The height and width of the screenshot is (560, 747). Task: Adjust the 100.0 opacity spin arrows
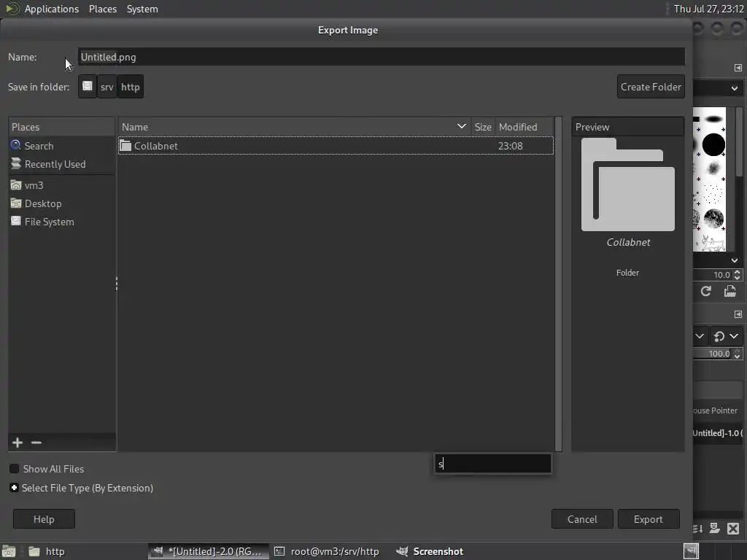click(737, 354)
